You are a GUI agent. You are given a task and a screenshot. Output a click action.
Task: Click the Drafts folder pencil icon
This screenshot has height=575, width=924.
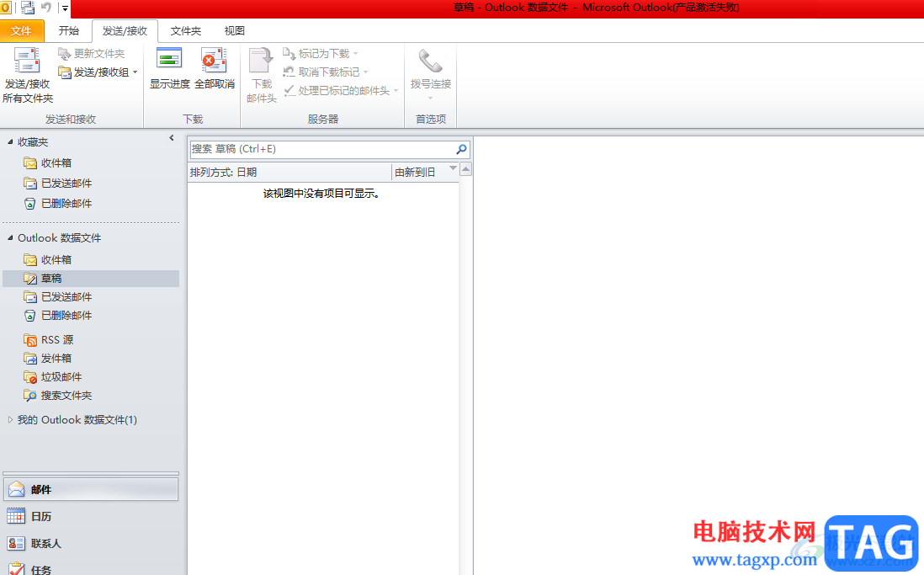(30, 279)
